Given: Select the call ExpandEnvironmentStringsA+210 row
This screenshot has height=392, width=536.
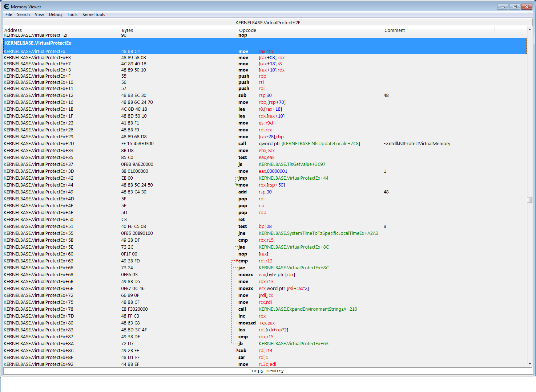Looking at the screenshot, I should (x=254, y=309).
